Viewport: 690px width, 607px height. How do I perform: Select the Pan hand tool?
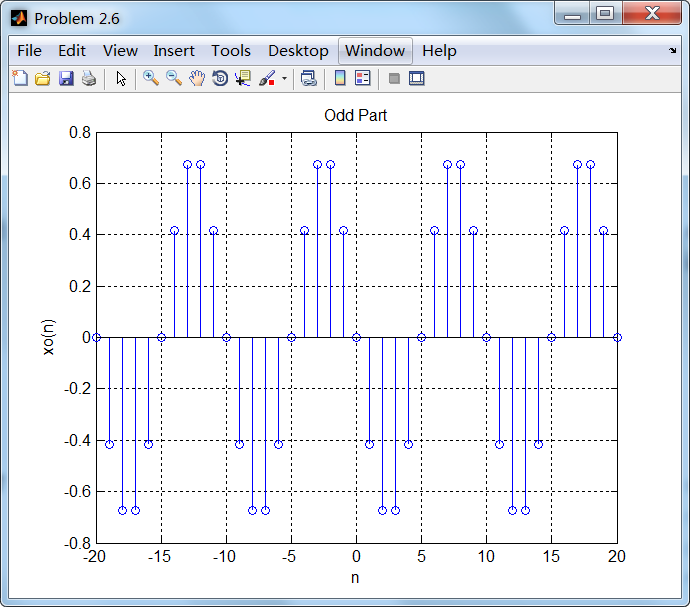(x=197, y=79)
